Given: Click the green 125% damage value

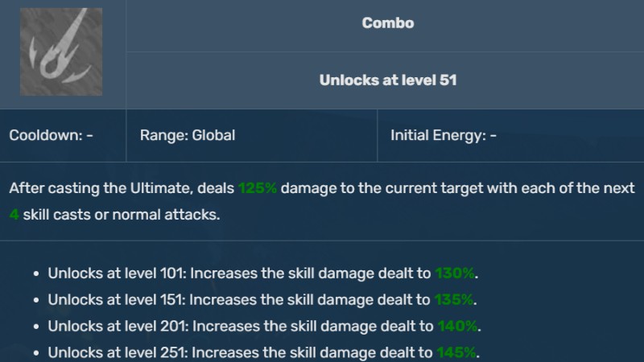Looking at the screenshot, I should point(258,188).
